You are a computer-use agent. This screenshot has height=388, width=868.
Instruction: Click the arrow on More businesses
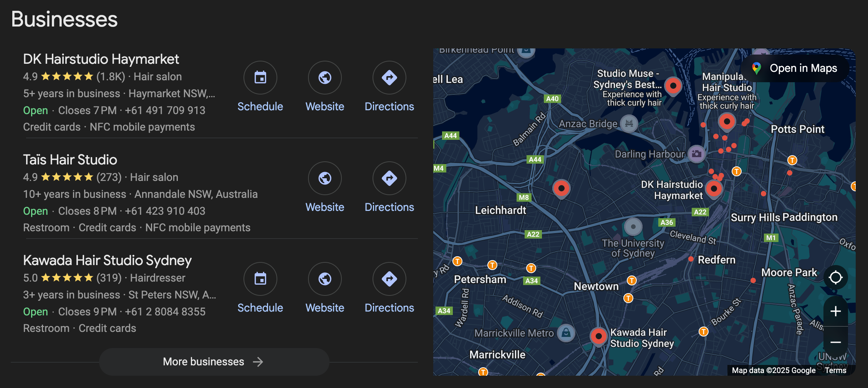pyautogui.click(x=258, y=361)
